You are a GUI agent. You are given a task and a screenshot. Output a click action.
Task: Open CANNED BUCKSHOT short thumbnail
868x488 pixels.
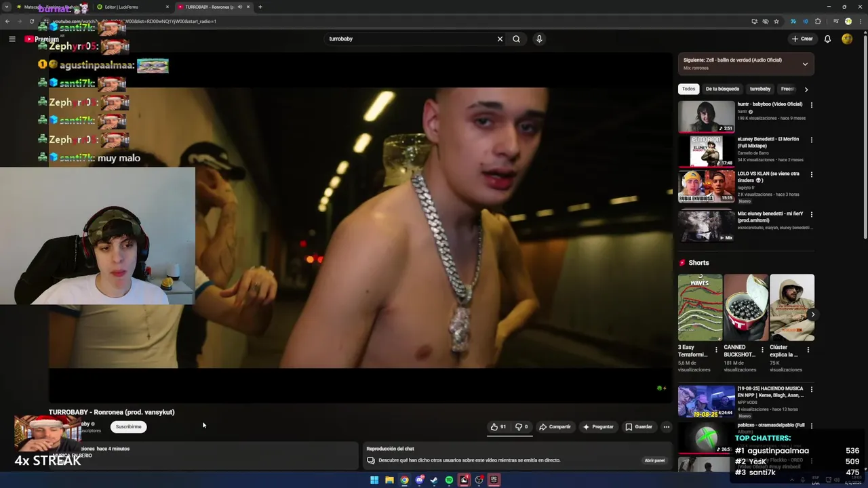coord(746,307)
